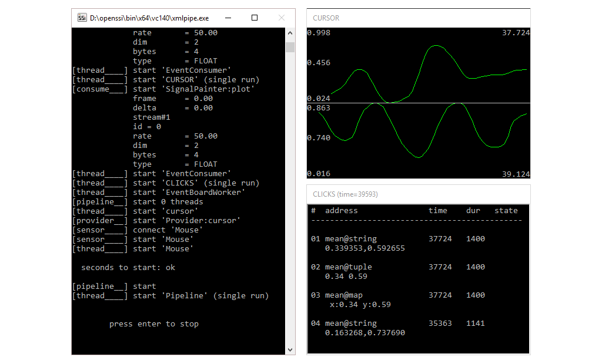Maximize the xmlpipe.exe console window

tap(255, 18)
